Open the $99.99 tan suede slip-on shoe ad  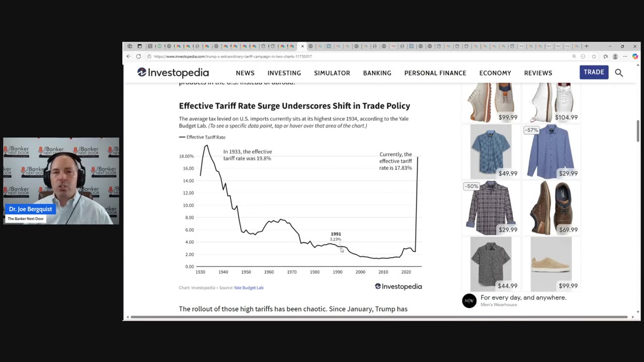pyautogui.click(x=551, y=264)
